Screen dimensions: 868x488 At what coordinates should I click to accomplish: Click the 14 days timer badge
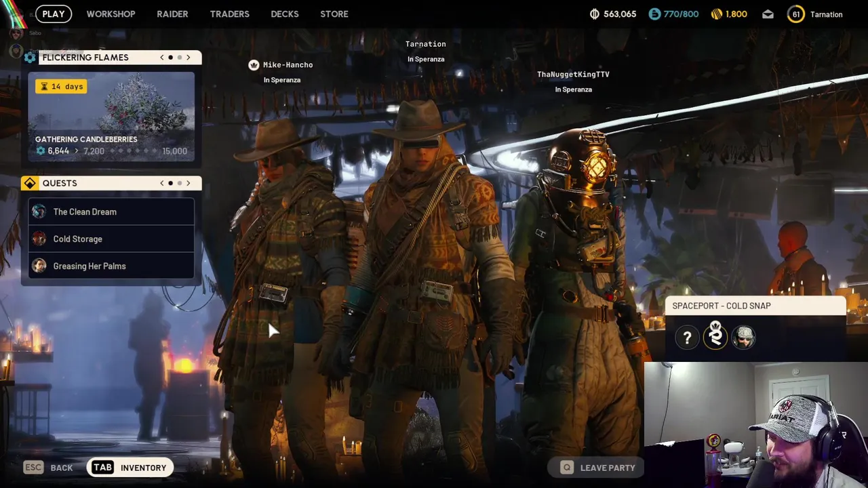pos(61,86)
